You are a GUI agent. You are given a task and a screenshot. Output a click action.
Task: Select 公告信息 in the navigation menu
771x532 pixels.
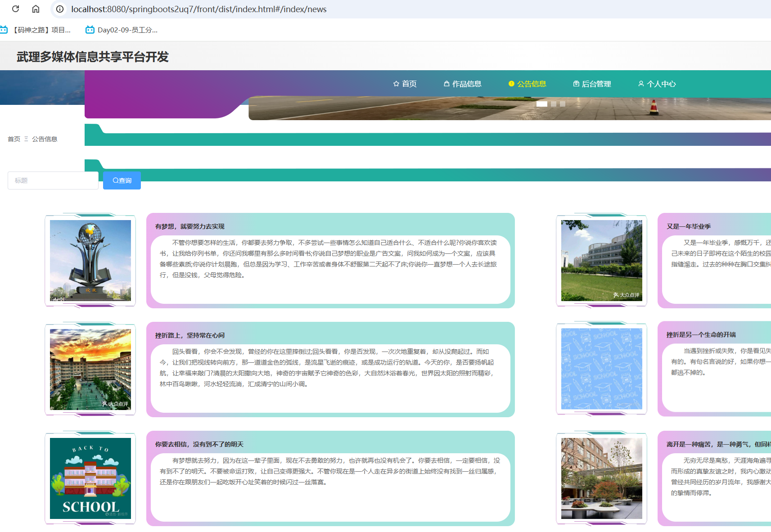pos(528,84)
